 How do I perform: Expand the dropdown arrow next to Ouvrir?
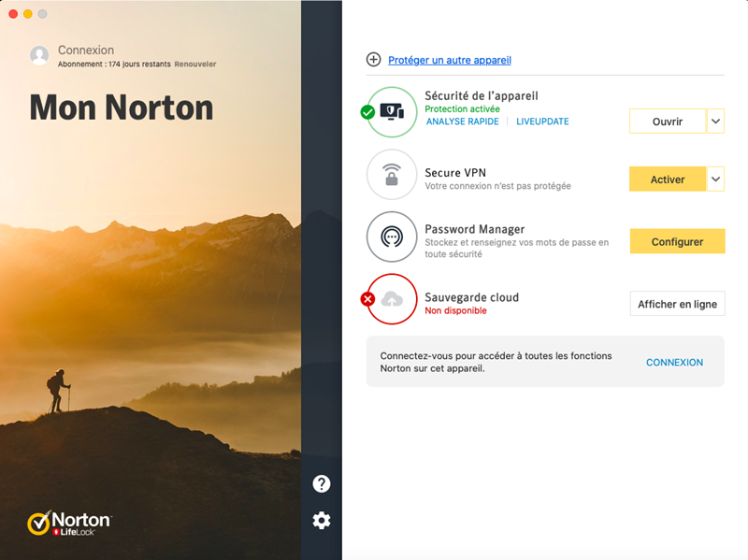(715, 122)
